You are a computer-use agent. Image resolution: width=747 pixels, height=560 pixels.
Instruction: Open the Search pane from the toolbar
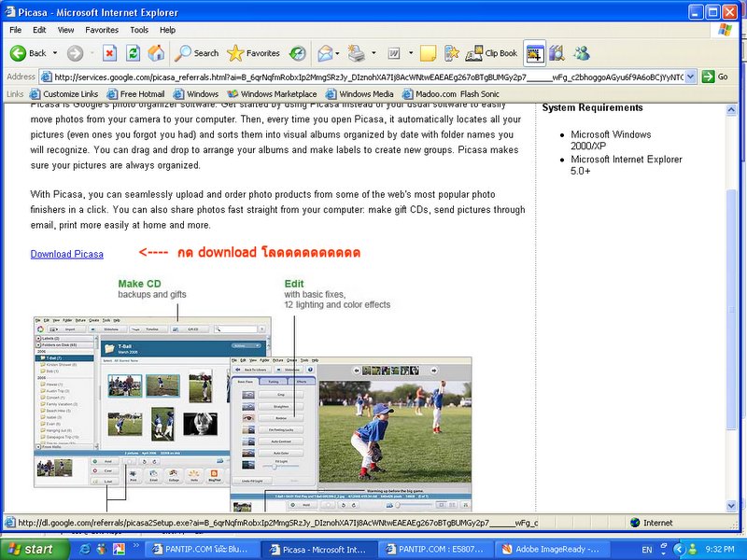coord(196,53)
